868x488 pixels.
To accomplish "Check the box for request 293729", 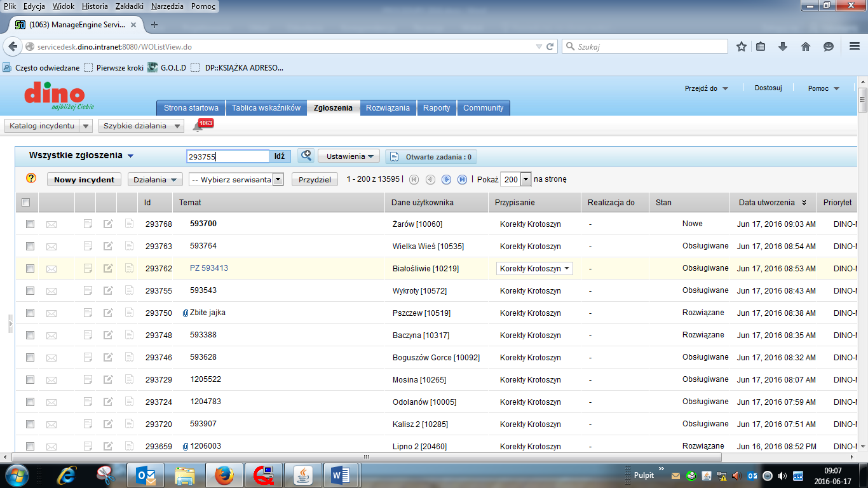I will (30, 380).
